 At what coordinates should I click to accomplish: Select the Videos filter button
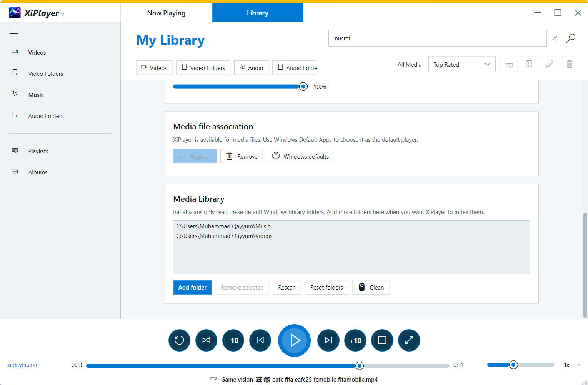[x=154, y=68]
